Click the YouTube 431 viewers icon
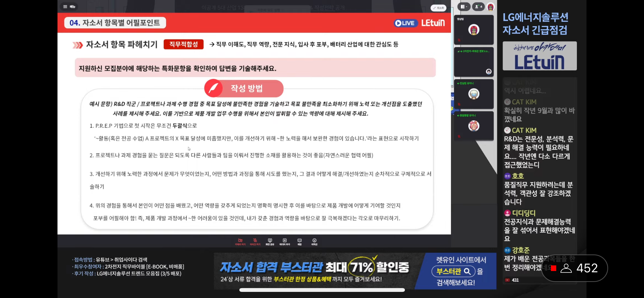 (x=507, y=280)
